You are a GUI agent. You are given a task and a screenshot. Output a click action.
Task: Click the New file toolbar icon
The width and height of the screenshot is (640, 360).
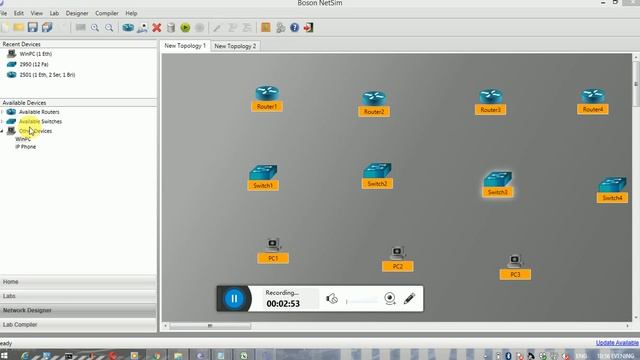[x=5, y=27]
